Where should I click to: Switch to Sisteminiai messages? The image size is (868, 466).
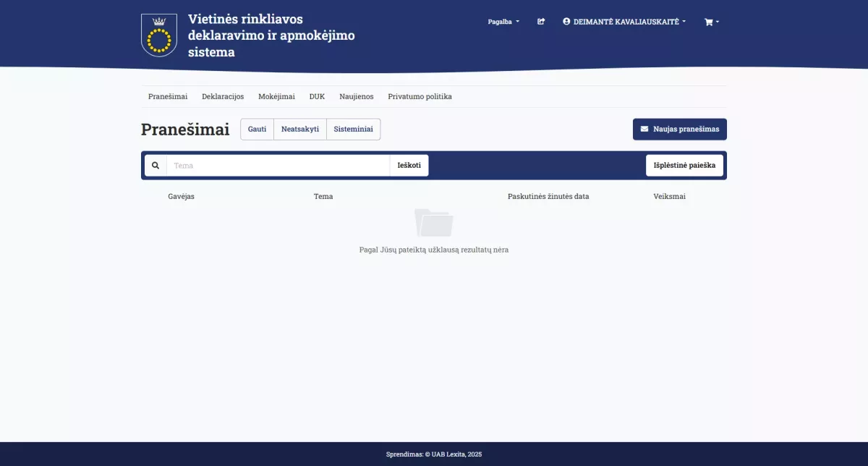pyautogui.click(x=353, y=129)
